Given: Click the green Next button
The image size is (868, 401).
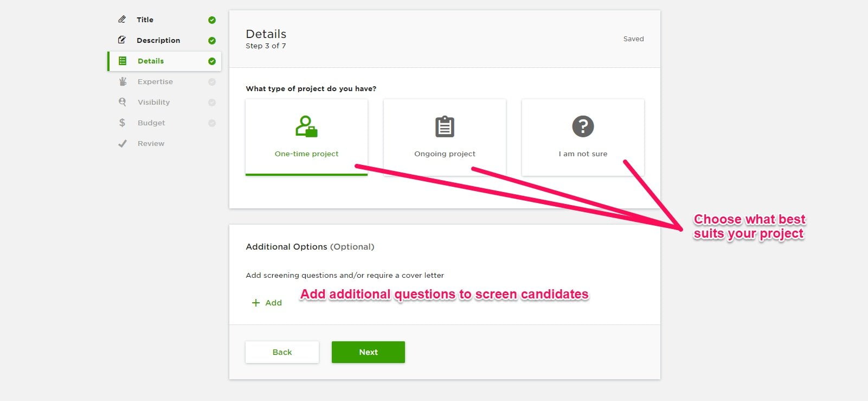Looking at the screenshot, I should (368, 352).
